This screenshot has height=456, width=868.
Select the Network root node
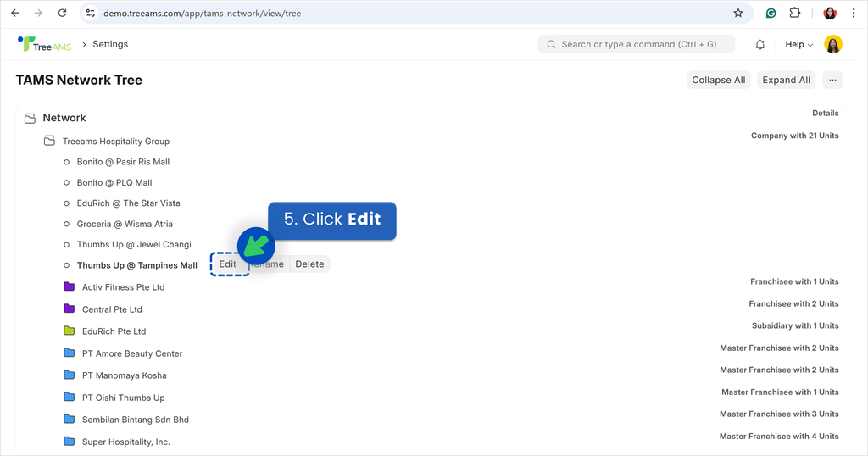click(64, 118)
